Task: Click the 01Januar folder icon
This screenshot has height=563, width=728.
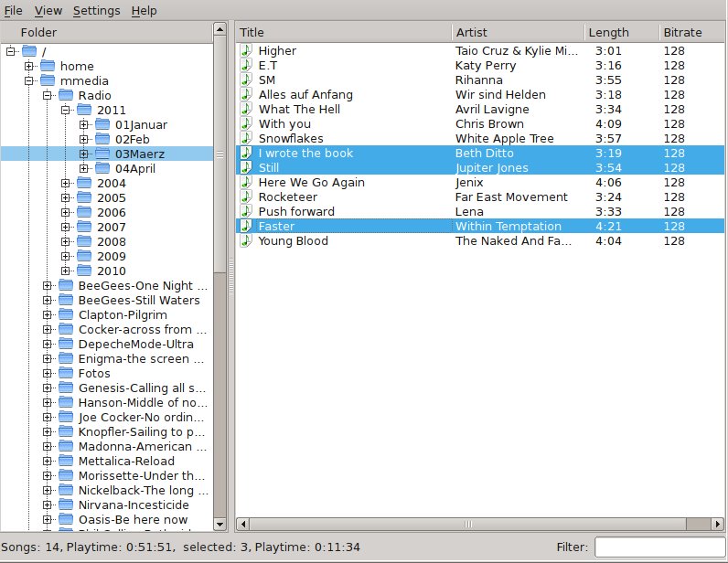Action: pyautogui.click(x=102, y=124)
